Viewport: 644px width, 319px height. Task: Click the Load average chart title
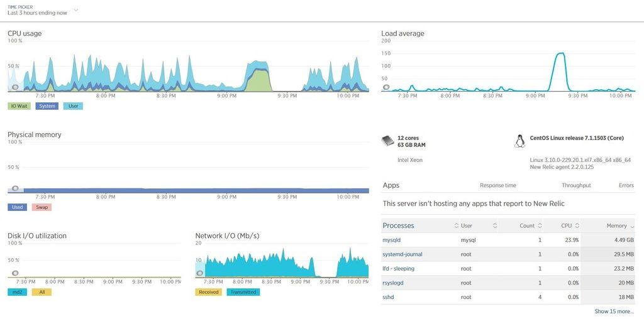tap(402, 33)
